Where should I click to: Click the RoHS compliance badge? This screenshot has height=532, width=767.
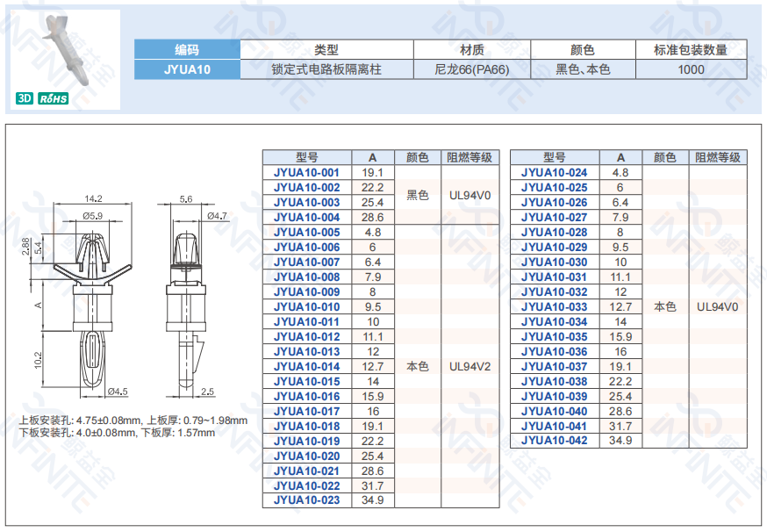54,99
